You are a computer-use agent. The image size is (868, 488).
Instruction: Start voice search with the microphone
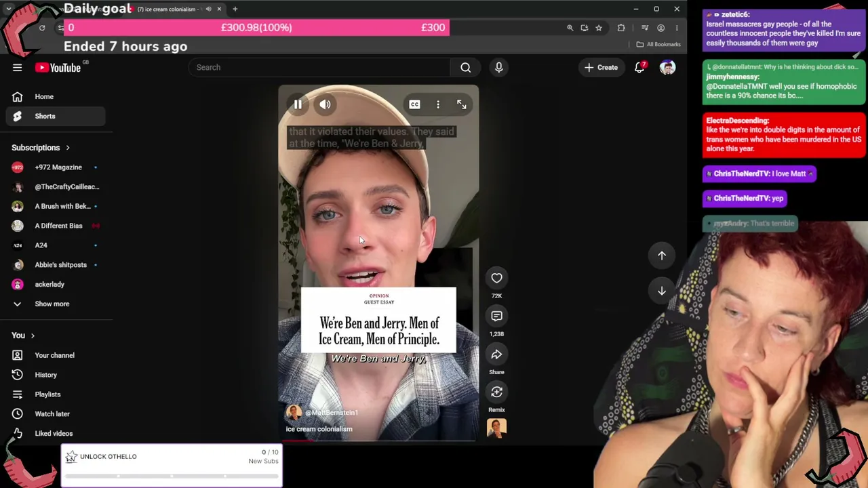point(498,67)
